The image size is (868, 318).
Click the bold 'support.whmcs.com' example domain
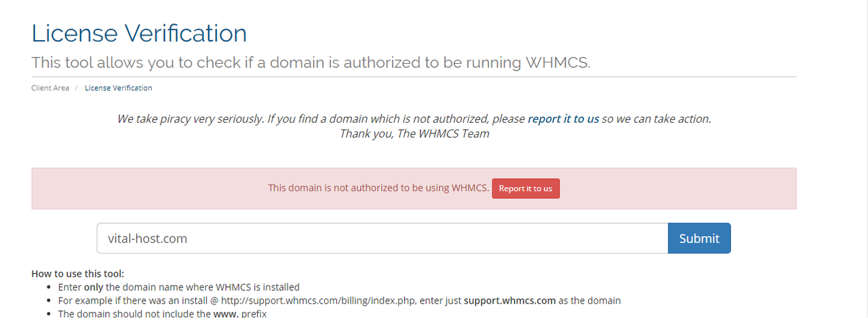tap(510, 300)
